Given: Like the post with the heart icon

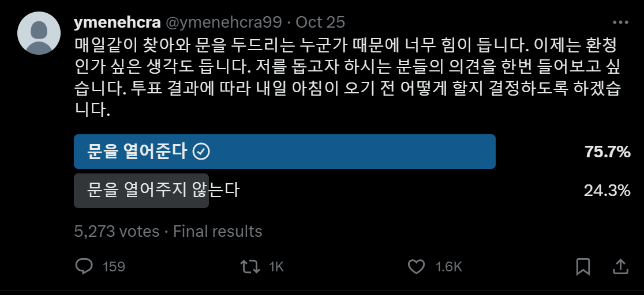Looking at the screenshot, I should coord(416,267).
